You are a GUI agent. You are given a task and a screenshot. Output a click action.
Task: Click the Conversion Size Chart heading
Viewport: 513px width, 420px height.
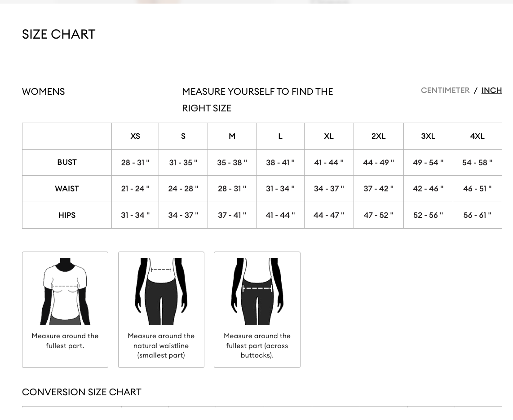(x=82, y=392)
